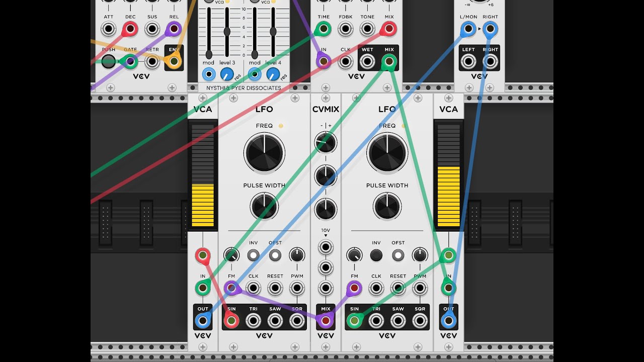The width and height of the screenshot is (644, 362).
Task: Click the right LFO PULSE WIDTH knob
Action: [387, 206]
